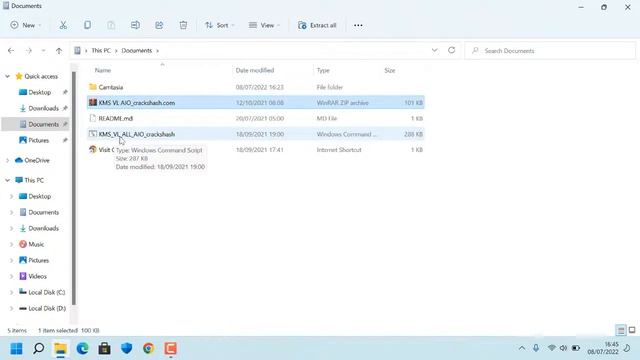This screenshot has height=360, width=640.
Task: Expand Desktop under This PC
Action: tap(11, 196)
